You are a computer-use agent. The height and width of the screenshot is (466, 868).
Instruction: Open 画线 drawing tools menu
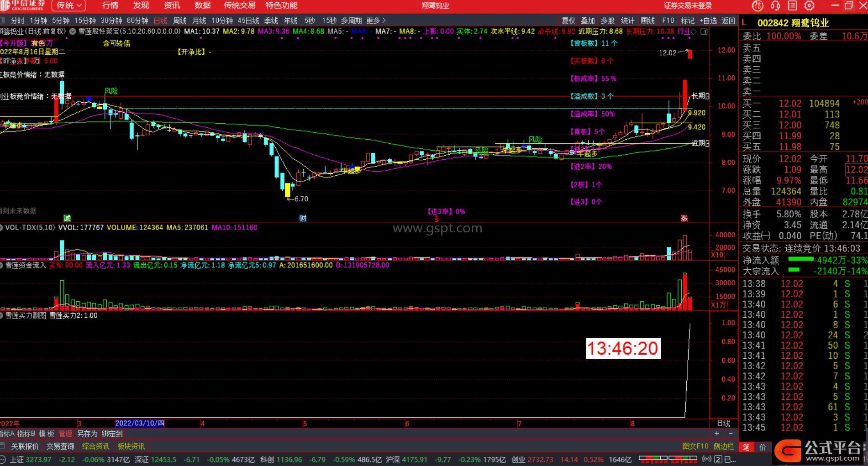point(648,21)
